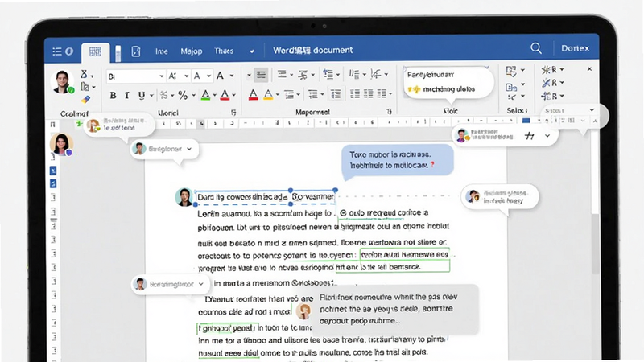Image resolution: width=644 pixels, height=362 pixels.
Task: Click the green-boxed text 'f gnhqpot pendt'
Action: 228,328
